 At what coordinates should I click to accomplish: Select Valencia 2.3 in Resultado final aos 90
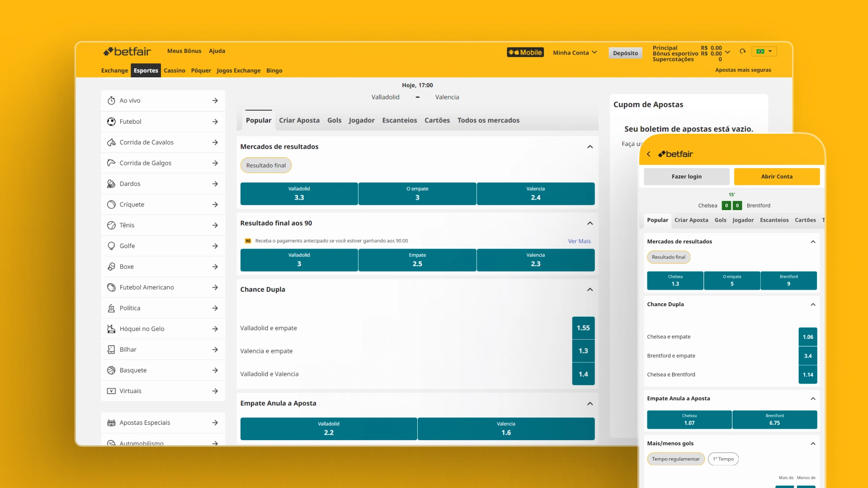(536, 260)
